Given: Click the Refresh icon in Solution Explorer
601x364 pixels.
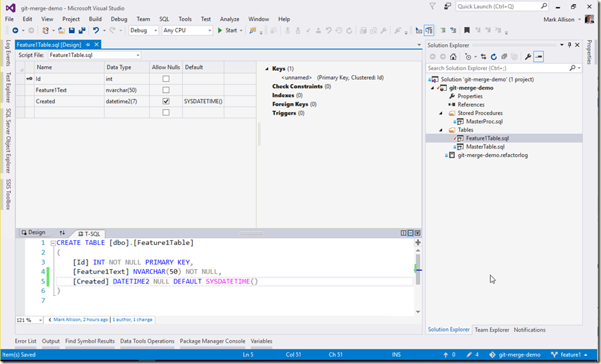Looking at the screenshot, I should pyautogui.click(x=494, y=56).
